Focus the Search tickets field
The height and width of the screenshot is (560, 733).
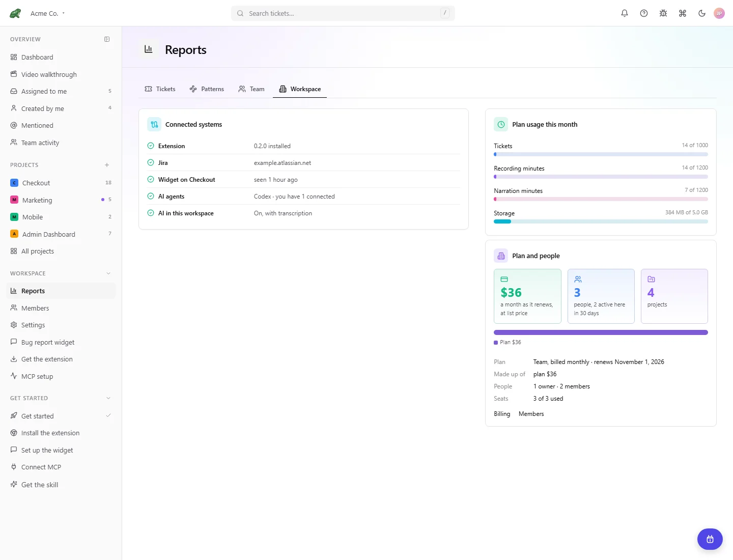click(x=343, y=13)
